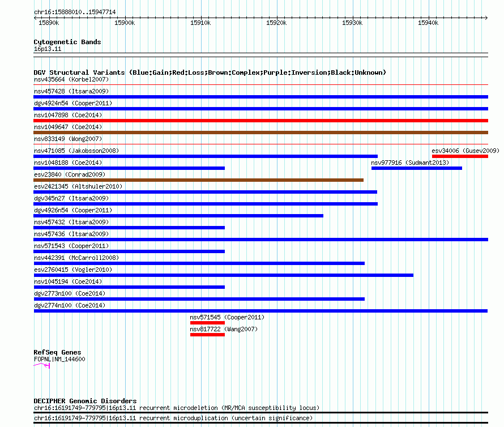The width and height of the screenshot is (504, 427).
Task: Open variant nsv435664 (Korbel2007)
Action: coord(71,79)
